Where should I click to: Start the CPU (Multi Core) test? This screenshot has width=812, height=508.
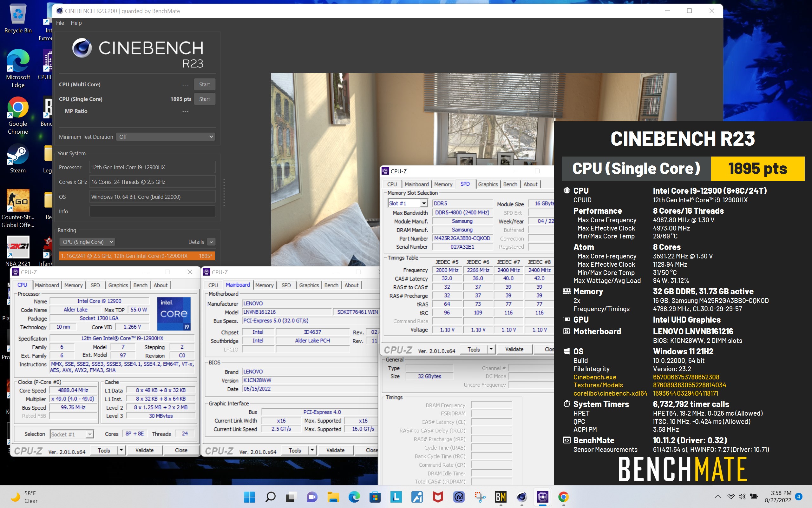click(x=204, y=84)
